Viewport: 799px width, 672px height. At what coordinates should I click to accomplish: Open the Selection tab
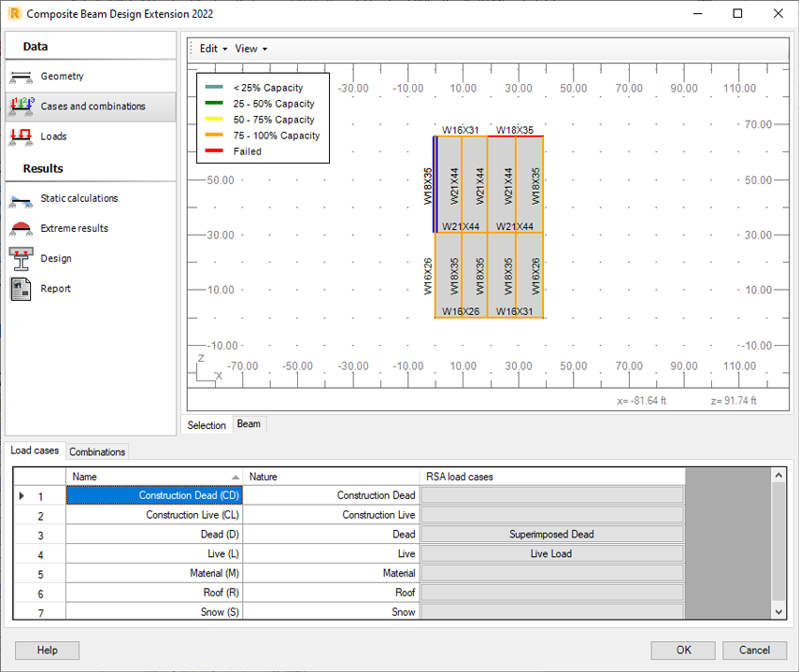[x=207, y=425]
